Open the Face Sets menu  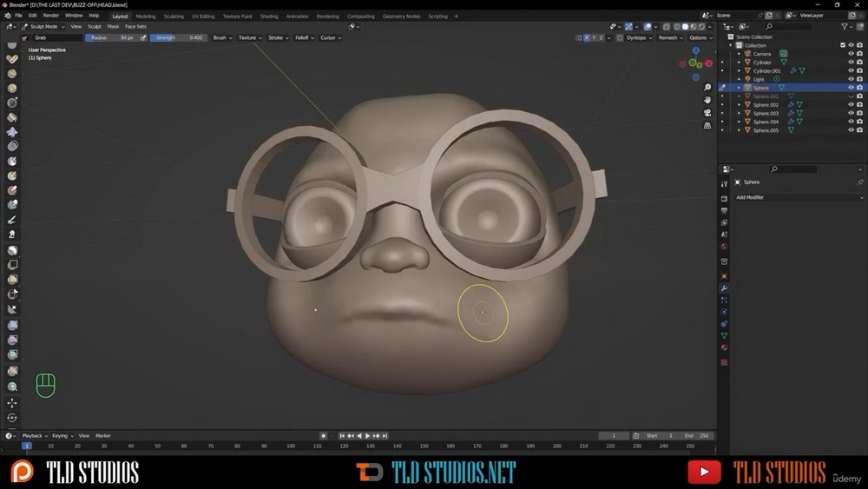[135, 27]
